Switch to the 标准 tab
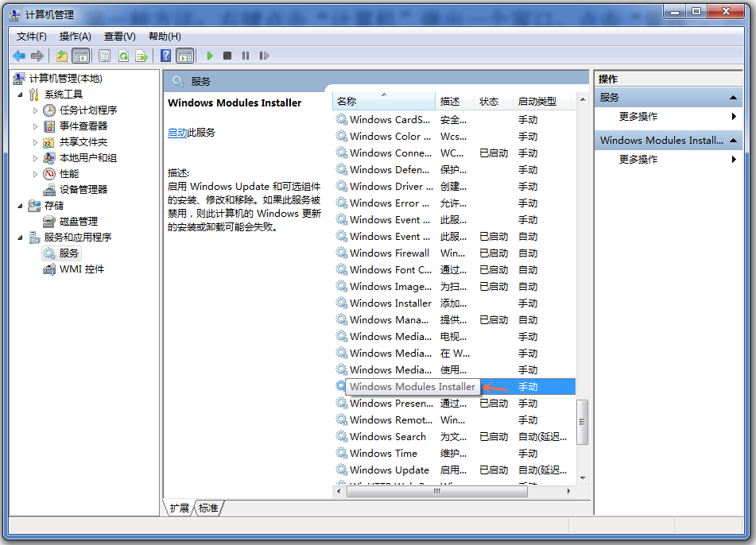The width and height of the screenshot is (756, 545). point(208,508)
